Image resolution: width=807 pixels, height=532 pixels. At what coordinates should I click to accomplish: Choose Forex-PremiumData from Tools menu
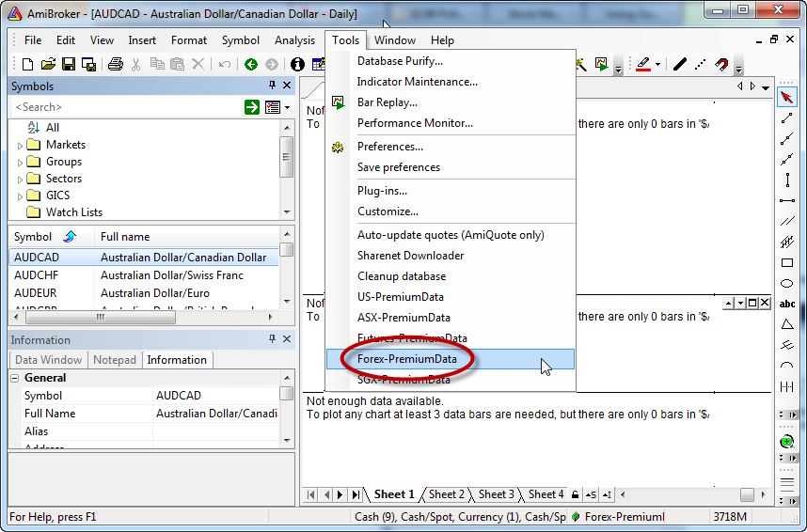pos(451,359)
